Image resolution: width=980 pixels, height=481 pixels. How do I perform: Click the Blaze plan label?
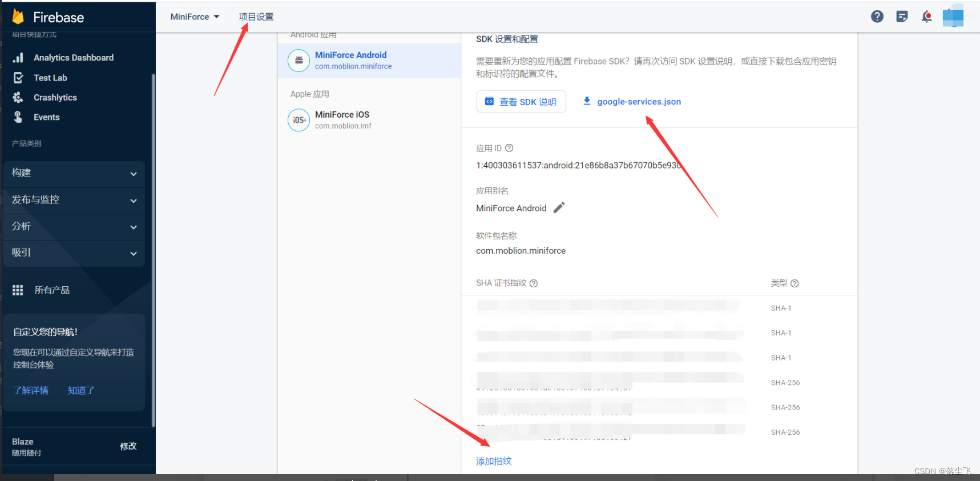click(23, 442)
